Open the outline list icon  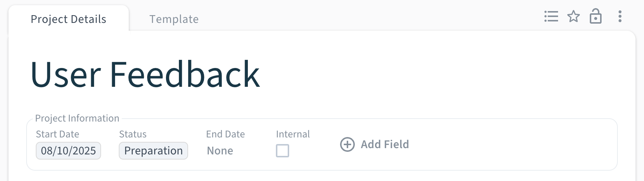point(551,17)
